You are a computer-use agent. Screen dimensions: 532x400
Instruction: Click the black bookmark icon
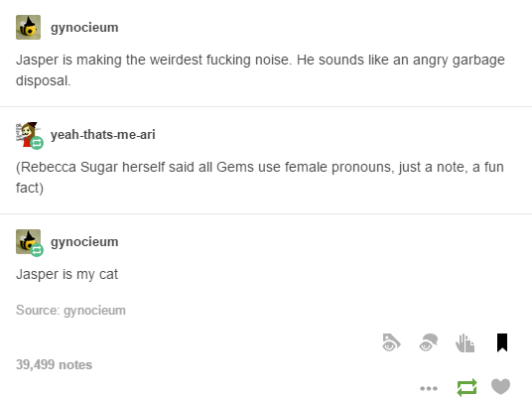tap(502, 342)
